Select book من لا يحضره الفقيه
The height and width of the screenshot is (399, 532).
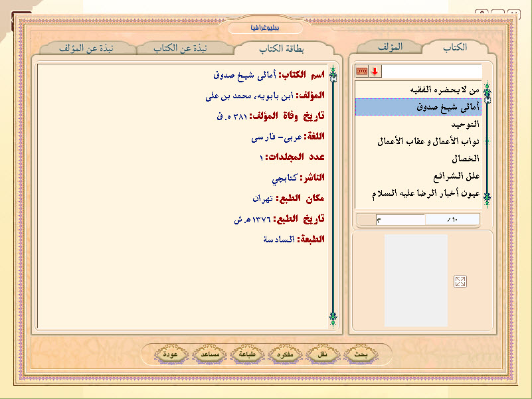click(x=418, y=90)
